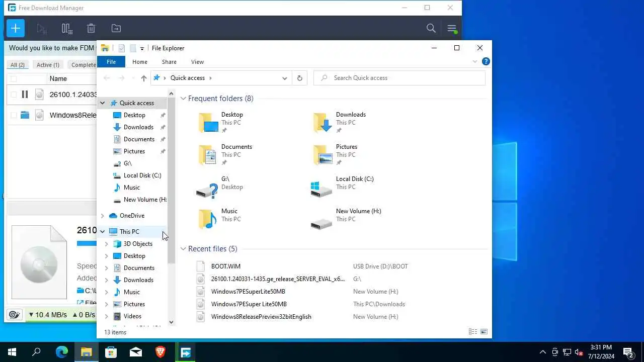Click the folder icon of the Windows8Release download row
Image resolution: width=644 pixels, height=362 pixels.
pyautogui.click(x=25, y=115)
